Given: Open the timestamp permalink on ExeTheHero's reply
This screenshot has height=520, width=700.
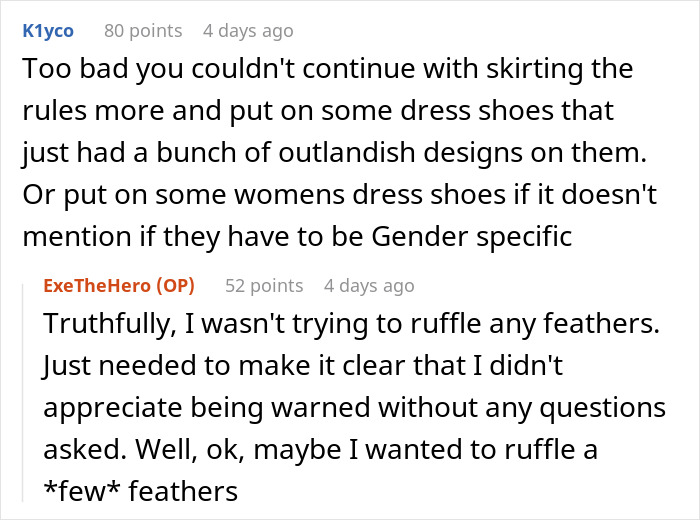Looking at the screenshot, I should tap(369, 286).
